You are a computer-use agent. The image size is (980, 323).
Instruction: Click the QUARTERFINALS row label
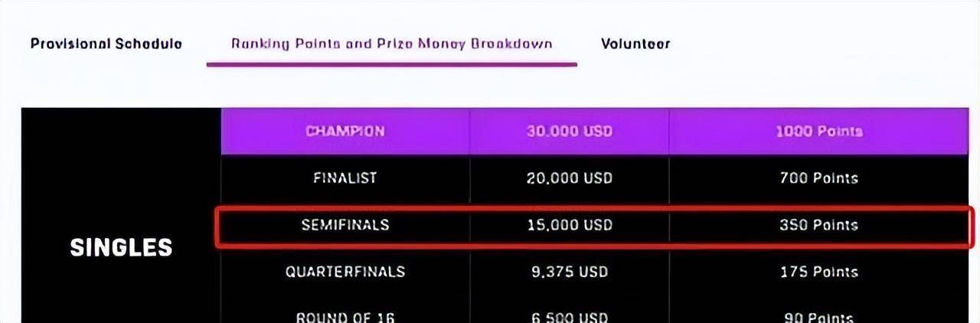(345, 272)
